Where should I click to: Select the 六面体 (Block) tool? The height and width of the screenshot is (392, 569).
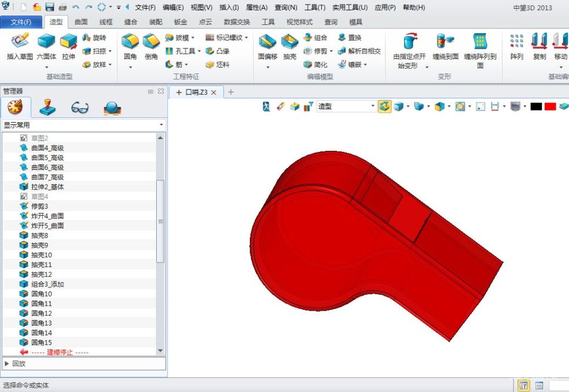point(46,47)
